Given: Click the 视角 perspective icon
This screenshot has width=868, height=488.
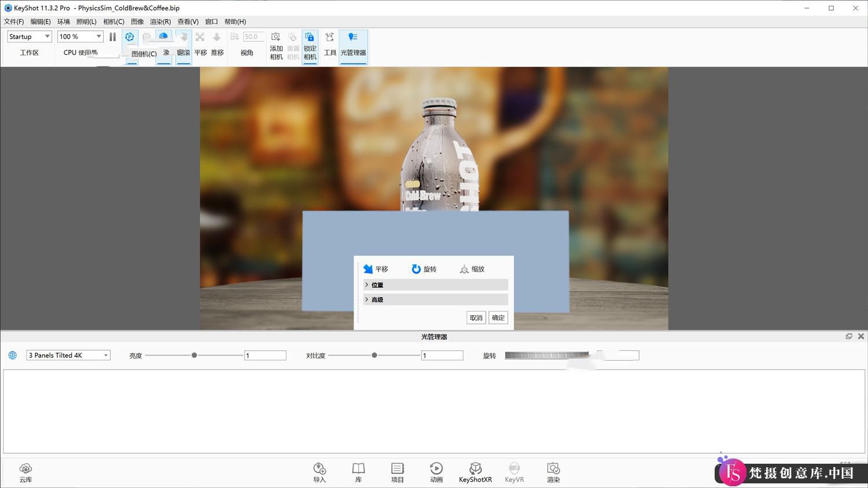Looking at the screenshot, I should click(234, 37).
